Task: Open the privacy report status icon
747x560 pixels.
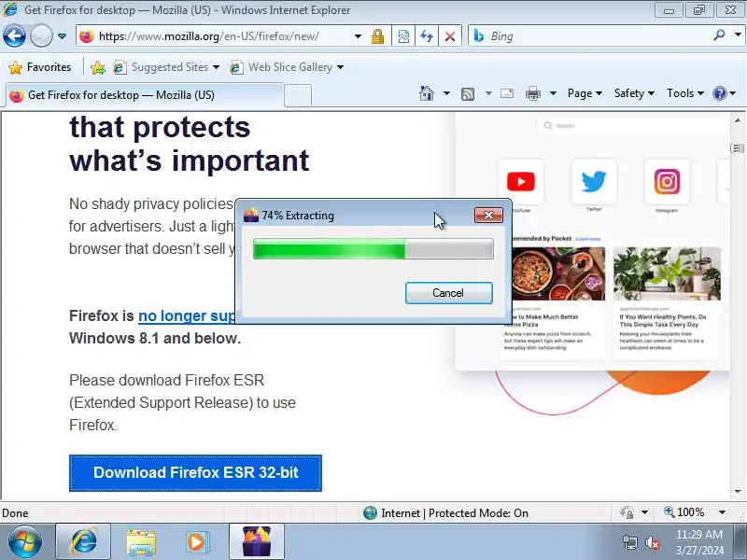Action: coord(627,512)
